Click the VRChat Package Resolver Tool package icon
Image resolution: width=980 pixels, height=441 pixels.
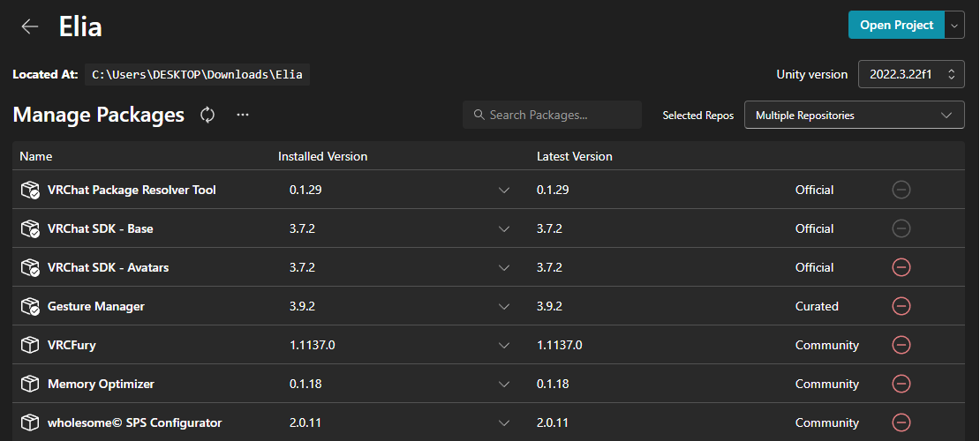(x=30, y=190)
